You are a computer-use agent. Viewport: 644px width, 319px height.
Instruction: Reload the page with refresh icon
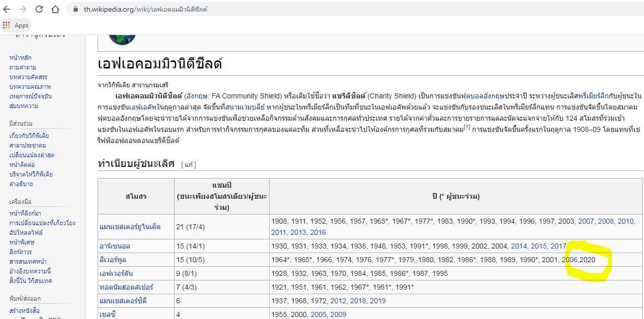pyautogui.click(x=39, y=9)
